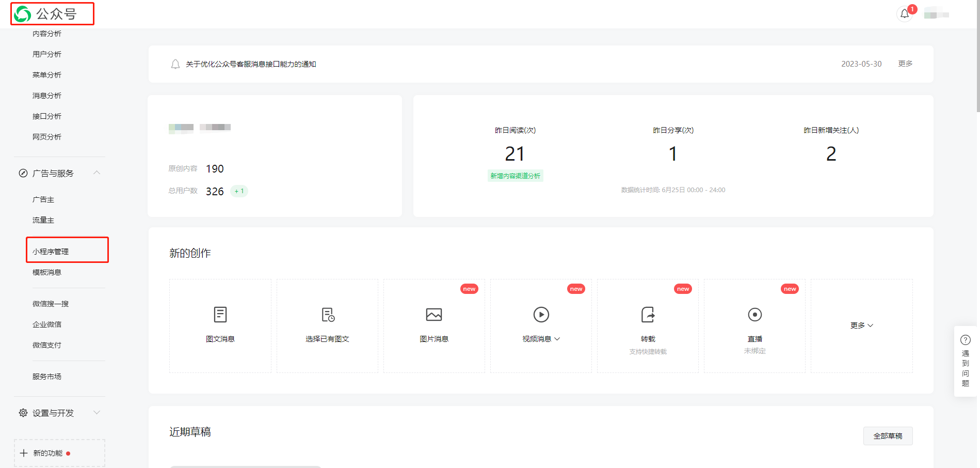Open the 图文消息 document icon
The height and width of the screenshot is (468, 980).
click(220, 314)
